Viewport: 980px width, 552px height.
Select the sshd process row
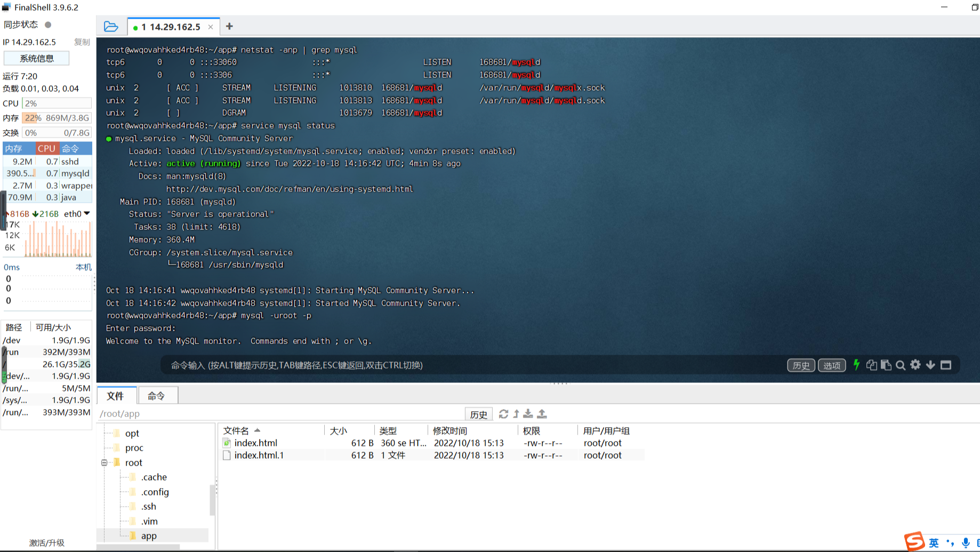(47, 162)
